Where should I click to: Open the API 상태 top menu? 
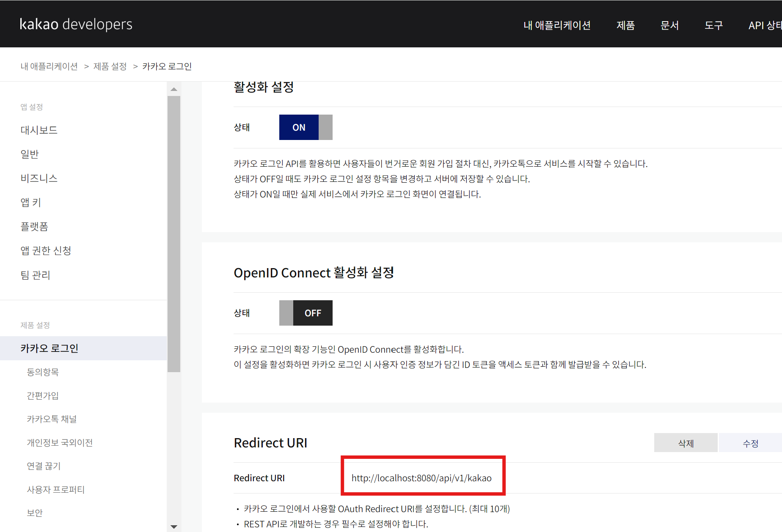pos(765,25)
